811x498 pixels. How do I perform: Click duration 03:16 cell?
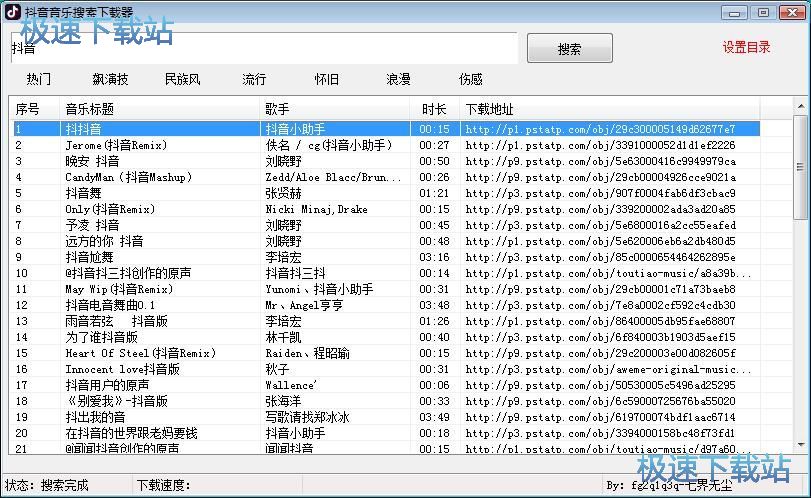[x=434, y=258]
